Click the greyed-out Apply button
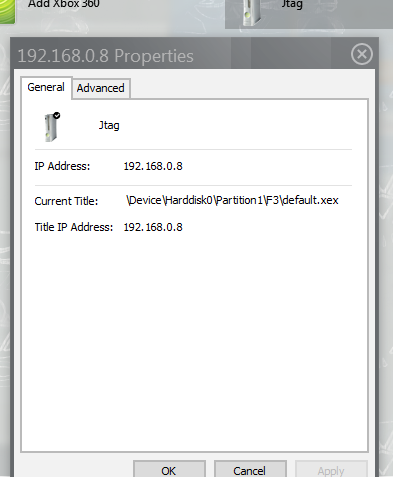The image size is (393, 477). coord(331,469)
